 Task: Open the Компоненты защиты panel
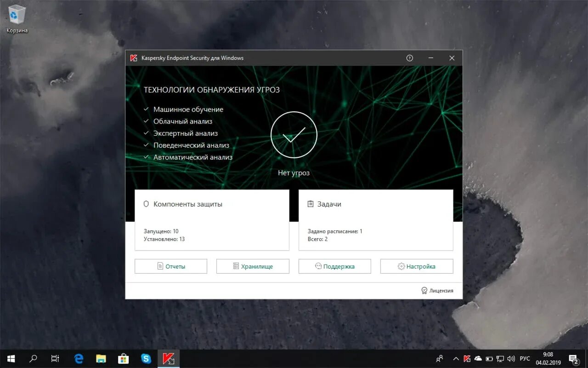tap(212, 220)
